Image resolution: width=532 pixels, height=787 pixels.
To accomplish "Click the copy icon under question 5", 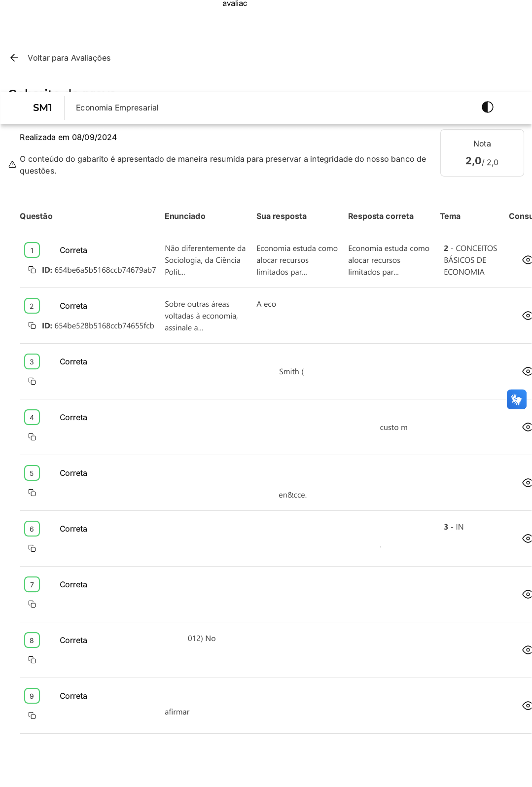I will [x=32, y=493].
